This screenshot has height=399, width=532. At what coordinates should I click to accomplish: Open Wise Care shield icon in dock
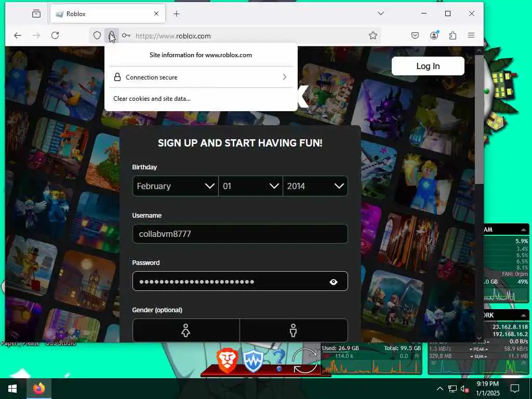(x=253, y=361)
